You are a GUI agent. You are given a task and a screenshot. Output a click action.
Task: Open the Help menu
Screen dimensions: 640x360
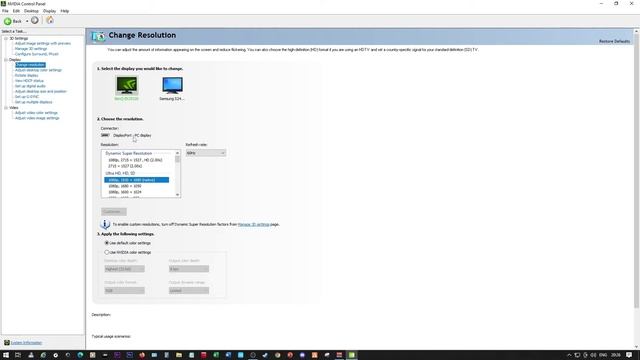[x=64, y=11]
